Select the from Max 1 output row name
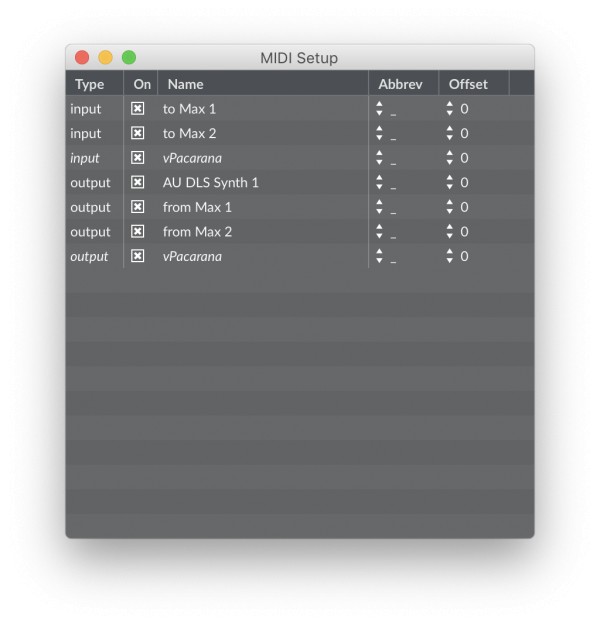Image resolution: width=600 pixels, height=625 pixels. pyautogui.click(x=197, y=207)
